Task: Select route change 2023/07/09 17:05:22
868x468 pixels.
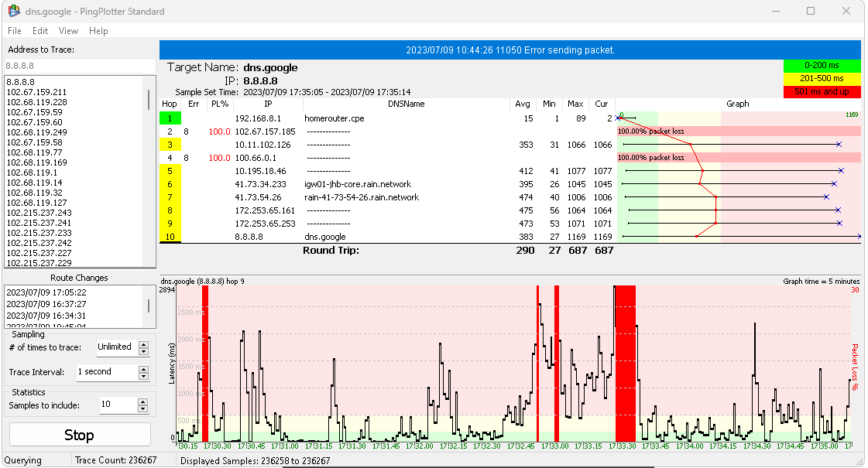Action: tap(46, 292)
